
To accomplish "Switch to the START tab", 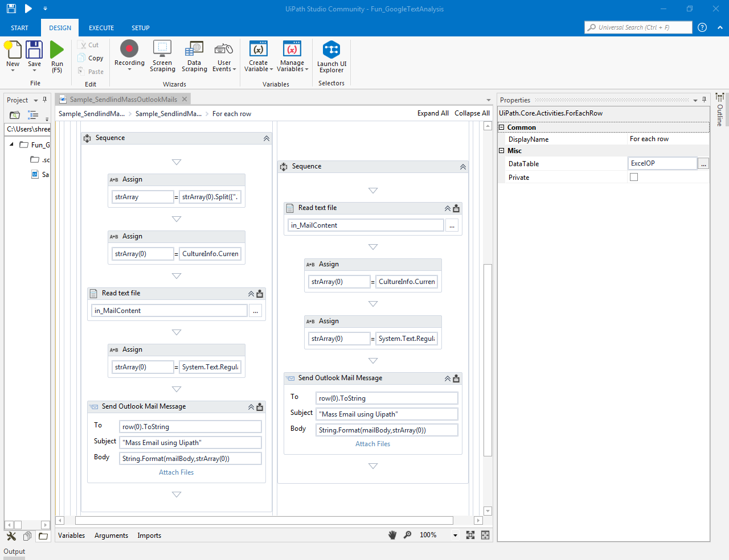I will click(x=19, y=28).
